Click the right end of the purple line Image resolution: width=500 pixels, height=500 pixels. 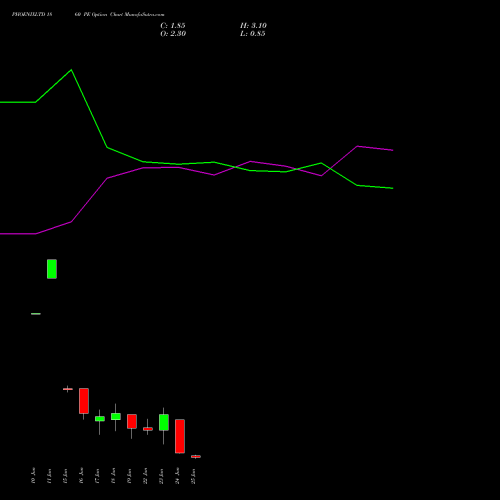click(x=393, y=150)
